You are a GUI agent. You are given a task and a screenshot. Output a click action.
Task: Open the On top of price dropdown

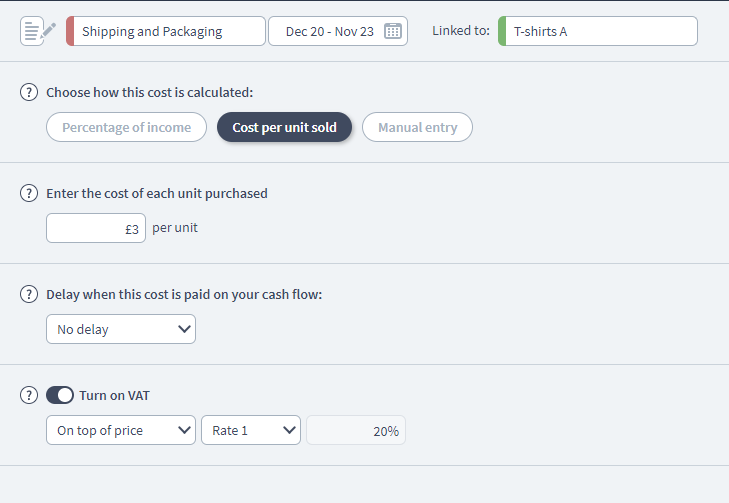(x=121, y=430)
